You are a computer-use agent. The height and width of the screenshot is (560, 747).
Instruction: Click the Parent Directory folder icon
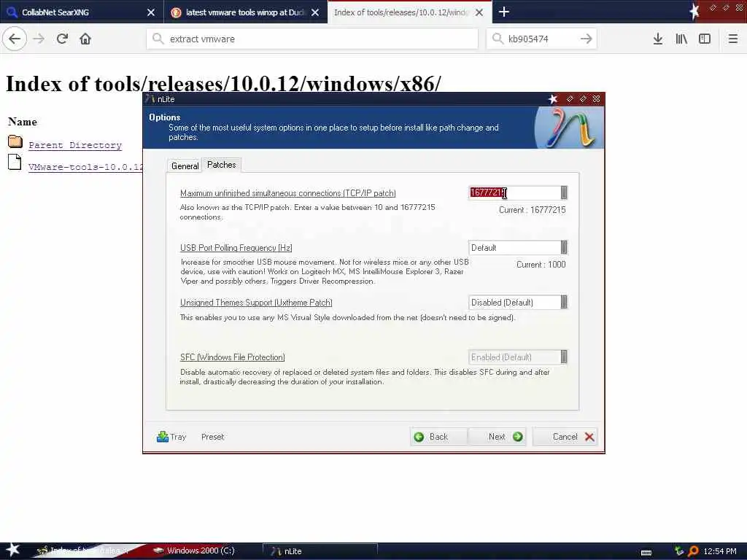coord(15,141)
